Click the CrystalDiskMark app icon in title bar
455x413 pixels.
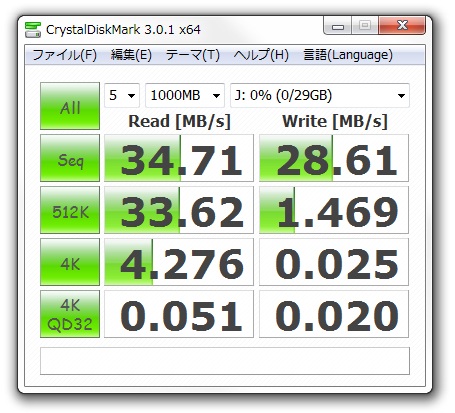click(x=33, y=30)
